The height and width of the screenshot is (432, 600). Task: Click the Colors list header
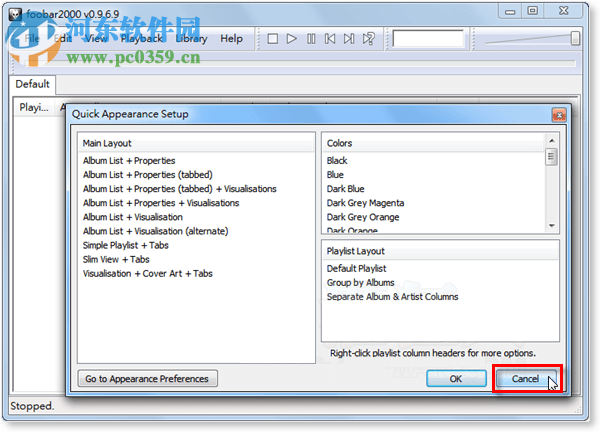[434, 143]
